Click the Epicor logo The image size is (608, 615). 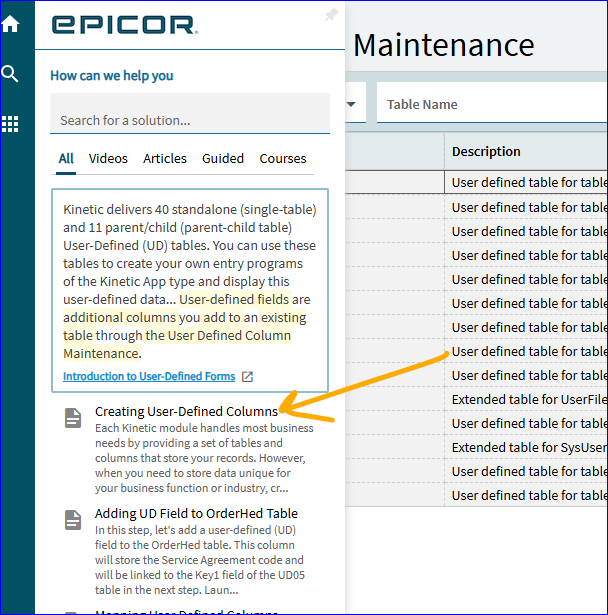(125, 25)
